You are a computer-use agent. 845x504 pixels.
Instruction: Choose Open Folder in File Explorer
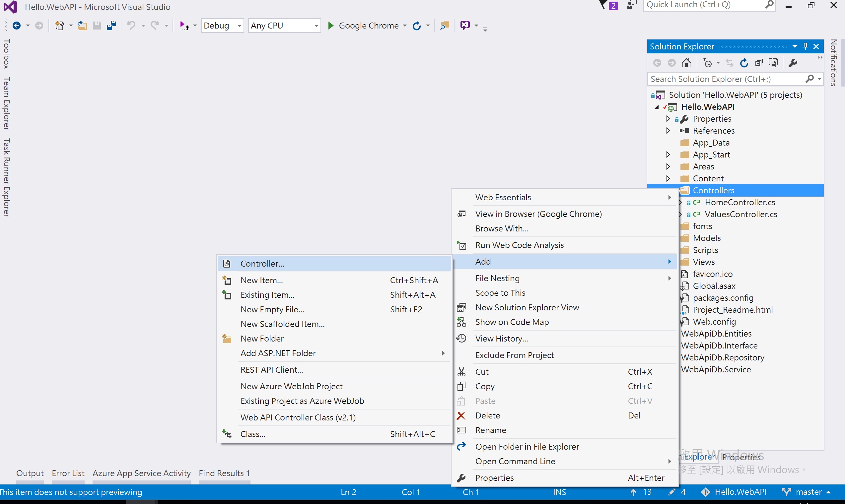[565, 447]
